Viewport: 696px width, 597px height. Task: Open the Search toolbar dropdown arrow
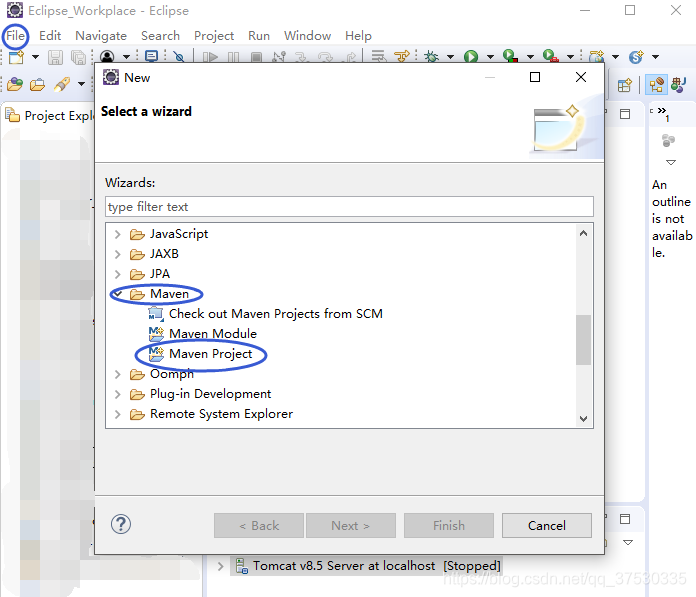click(81, 84)
